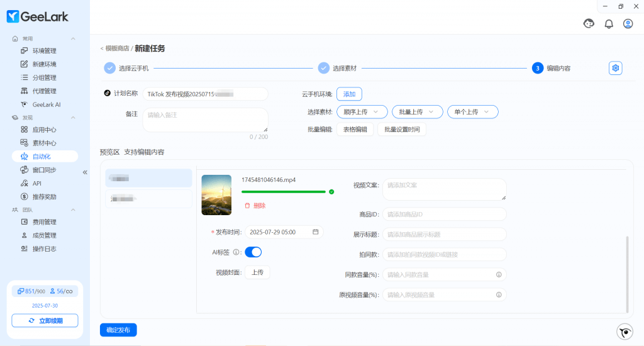This screenshot has height=346, width=644.
Task: Delete the uploaded video with 删除
Action: pos(255,206)
